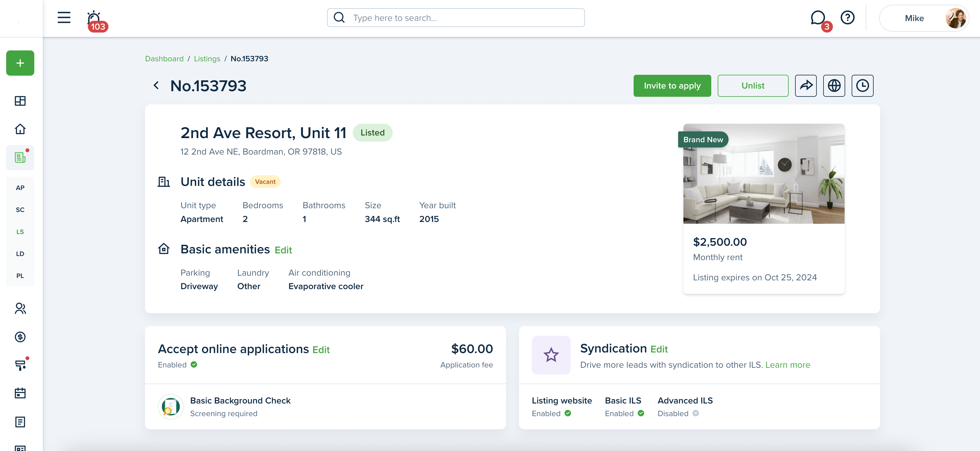980x451 pixels.
Task: Click the clock history icon button
Action: (x=862, y=86)
